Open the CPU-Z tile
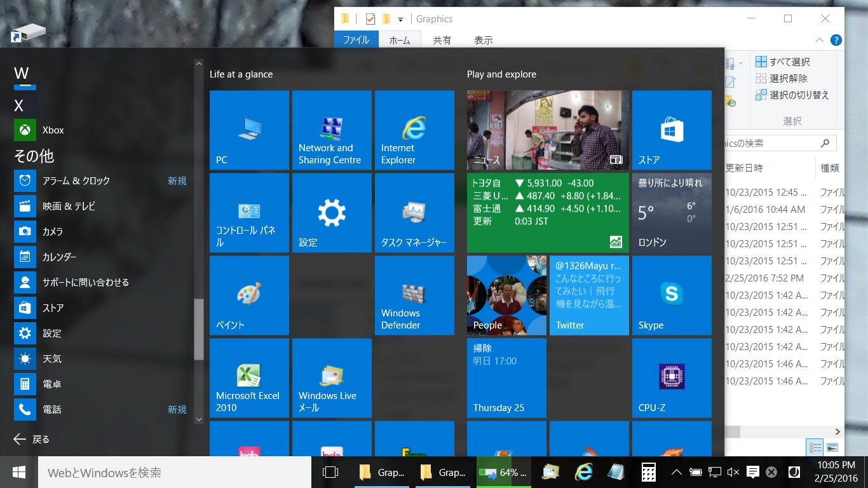868x488 pixels. pyautogui.click(x=672, y=378)
